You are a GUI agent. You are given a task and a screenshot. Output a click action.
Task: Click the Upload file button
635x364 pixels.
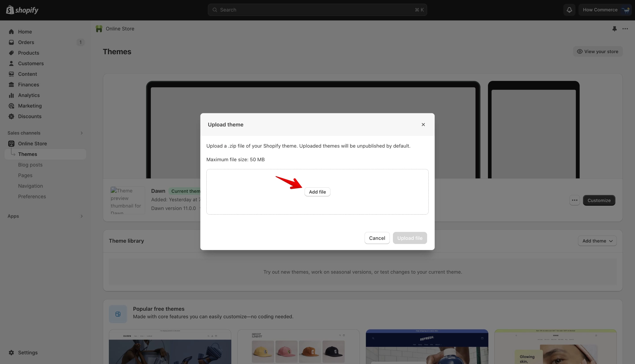410,238
